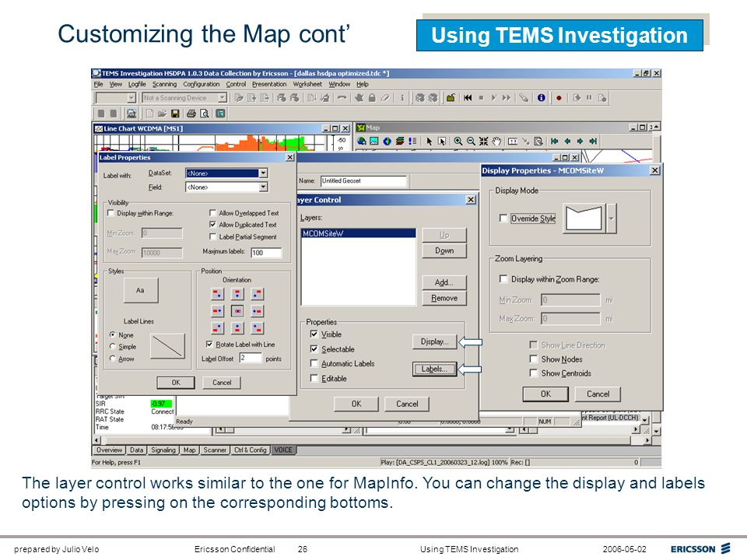Click the padlock icon in the main toolbar
Screen dimensions: 747x560
[x=372, y=98]
